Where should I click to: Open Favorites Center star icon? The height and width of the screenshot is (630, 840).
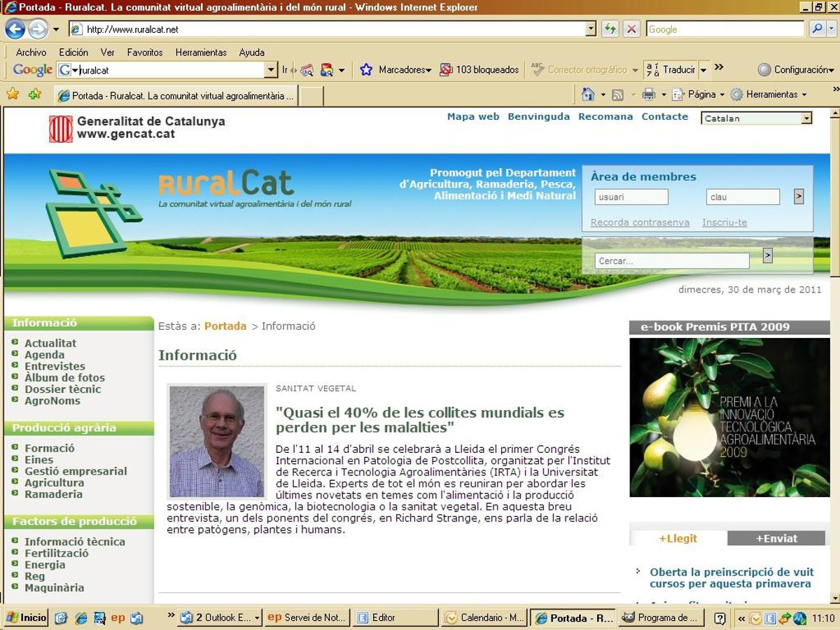pos(13,94)
